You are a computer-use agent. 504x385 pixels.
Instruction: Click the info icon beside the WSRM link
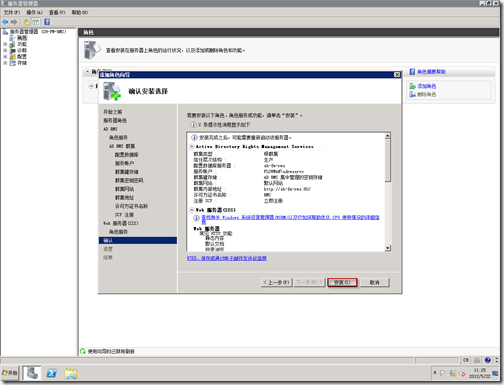197,218
